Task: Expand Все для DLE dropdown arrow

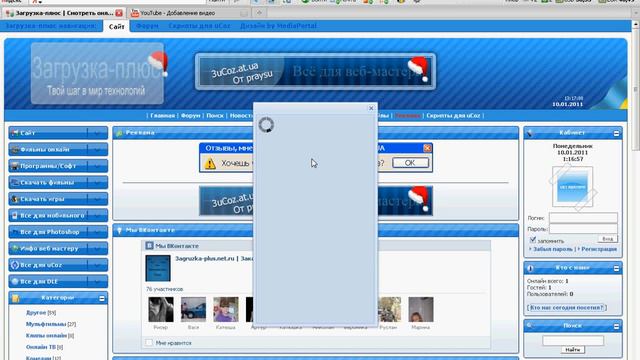Action: click(97, 282)
